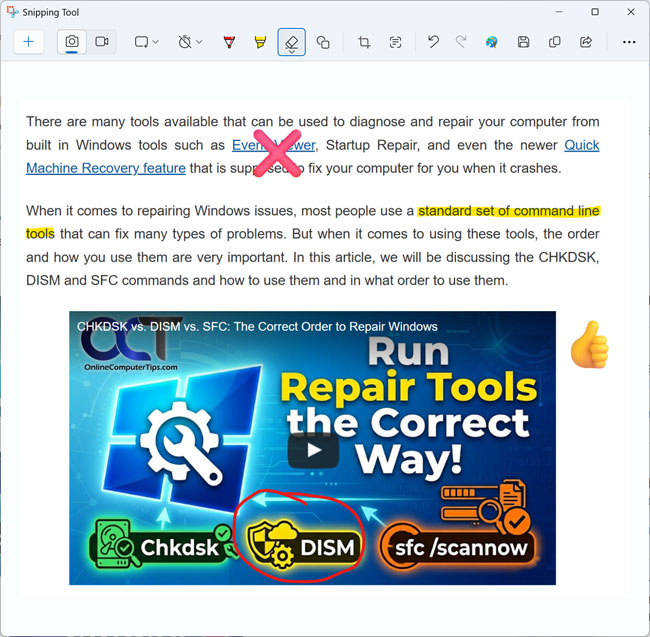
Task: Close the Snipping Tool window
Action: pos(631,12)
